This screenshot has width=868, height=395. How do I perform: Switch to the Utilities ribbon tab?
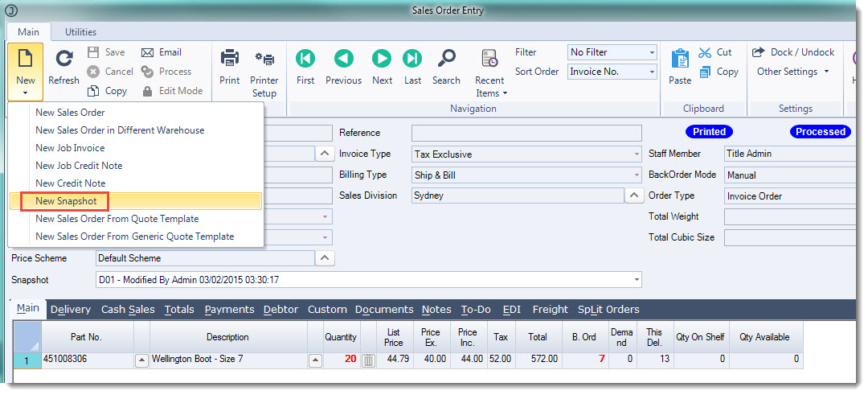81,31
